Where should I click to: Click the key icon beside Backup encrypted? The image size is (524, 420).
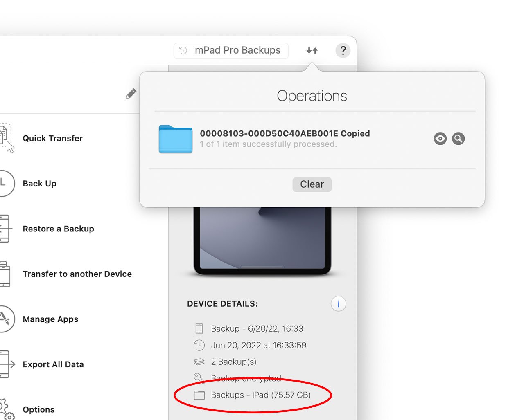coord(199,378)
